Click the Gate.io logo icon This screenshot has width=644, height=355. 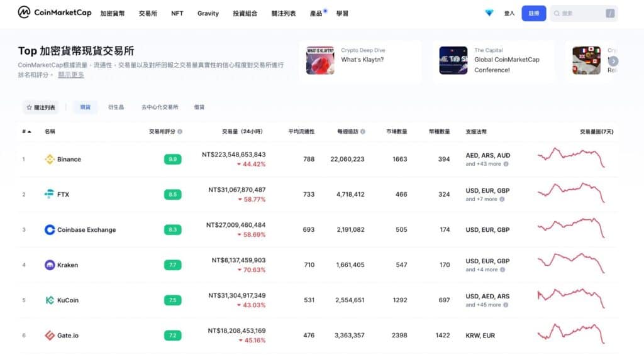[50, 336]
